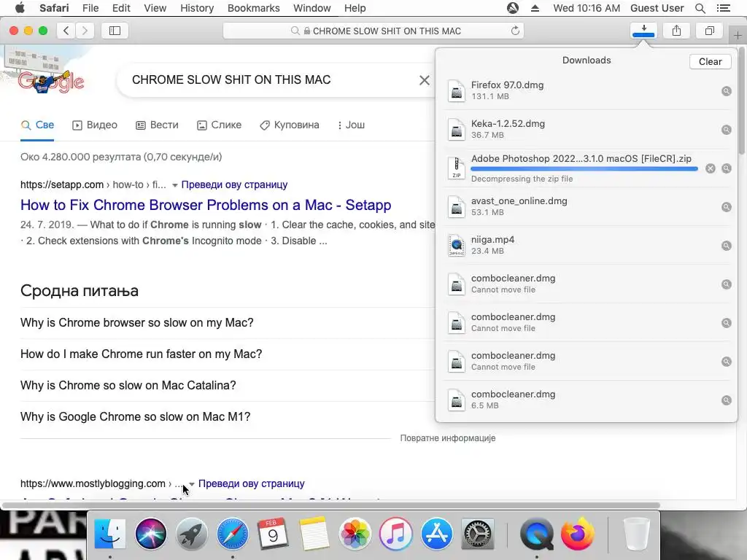Click the Clear button in Downloads

tap(710, 61)
